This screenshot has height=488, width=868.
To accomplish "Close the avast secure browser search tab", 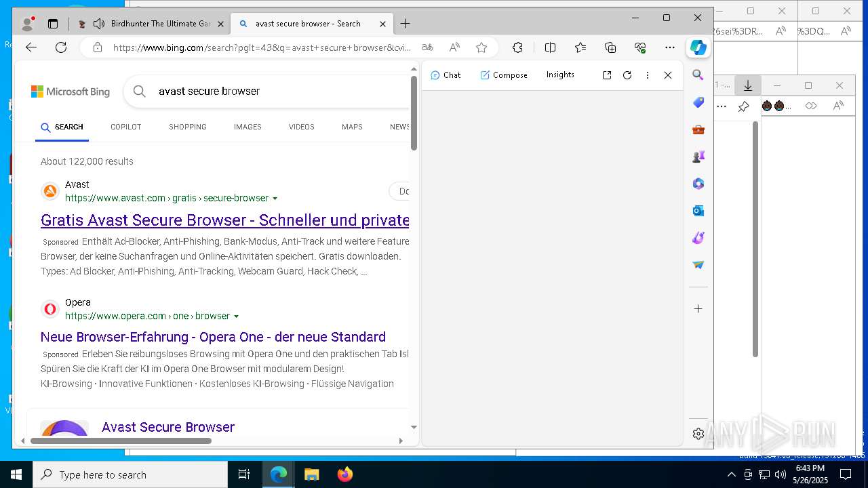I will coord(382,24).
